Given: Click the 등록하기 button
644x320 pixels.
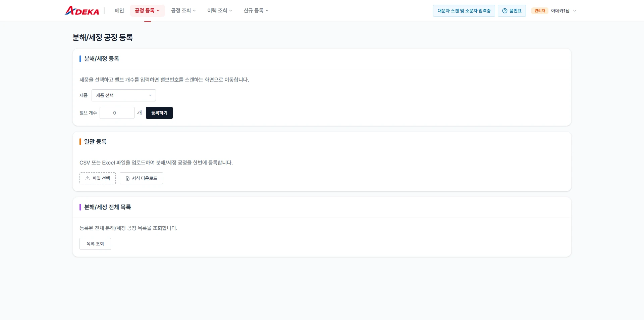Looking at the screenshot, I should pyautogui.click(x=159, y=113).
